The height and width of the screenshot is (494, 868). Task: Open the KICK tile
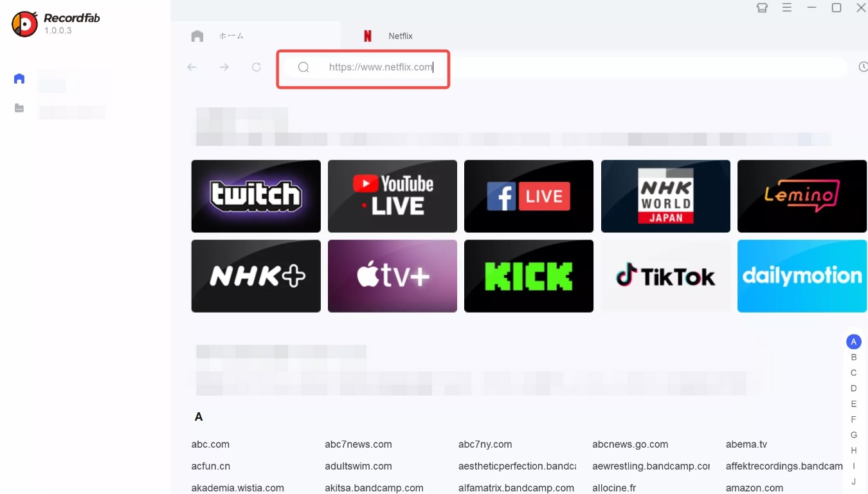[x=529, y=276]
